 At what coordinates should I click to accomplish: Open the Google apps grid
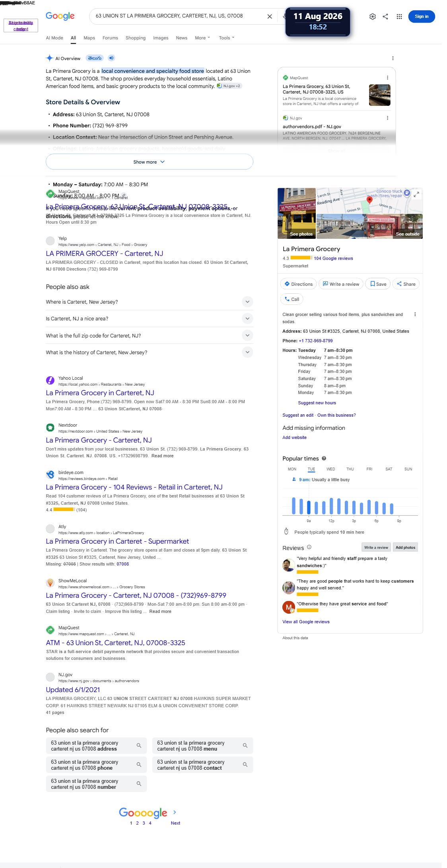point(399,16)
